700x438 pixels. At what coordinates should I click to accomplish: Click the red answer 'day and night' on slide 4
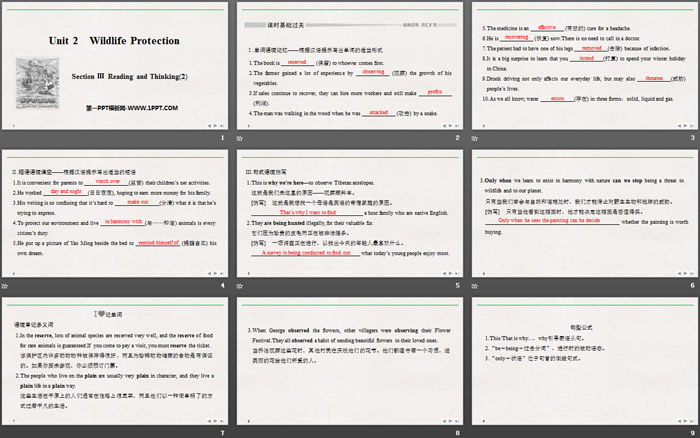[66, 191]
